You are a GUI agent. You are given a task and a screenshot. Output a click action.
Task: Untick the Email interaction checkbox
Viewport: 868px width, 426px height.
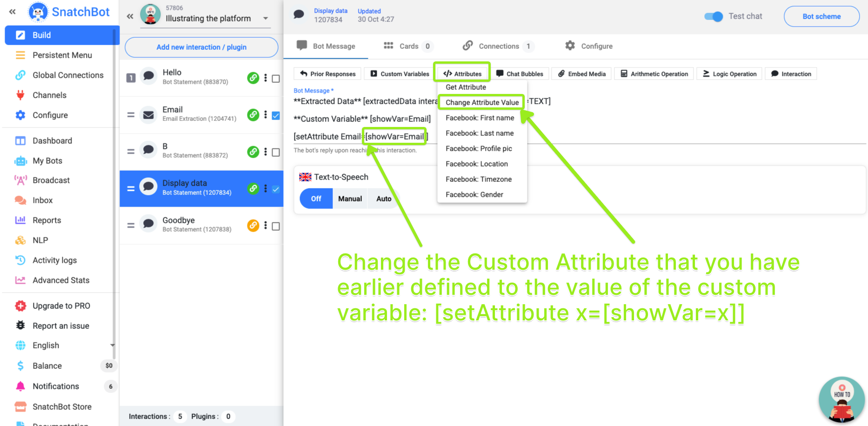click(x=276, y=115)
